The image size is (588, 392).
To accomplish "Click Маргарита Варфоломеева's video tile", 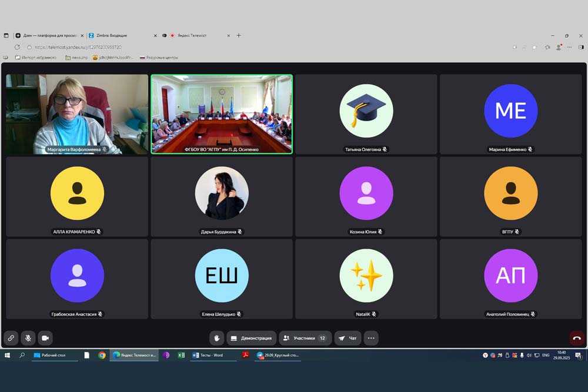I will (77, 113).
